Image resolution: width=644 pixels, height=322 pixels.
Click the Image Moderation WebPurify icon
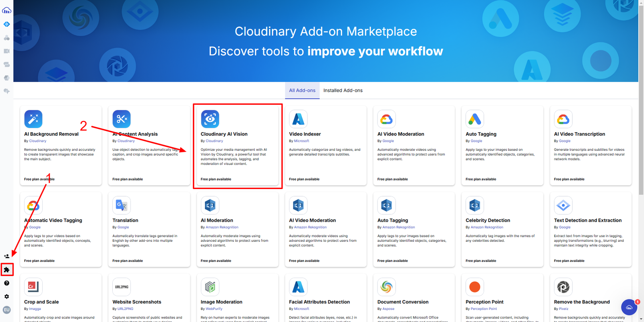(x=210, y=287)
